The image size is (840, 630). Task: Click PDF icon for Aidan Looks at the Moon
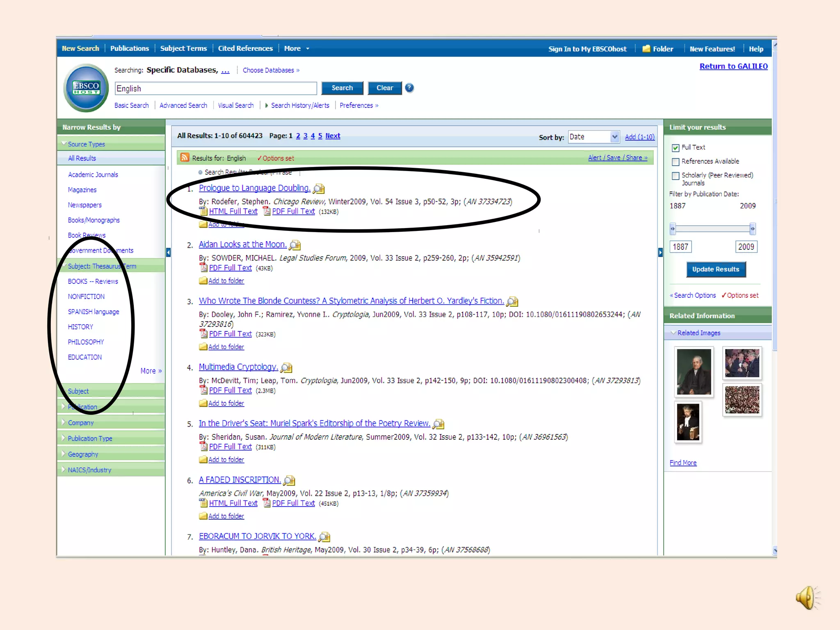pyautogui.click(x=203, y=268)
